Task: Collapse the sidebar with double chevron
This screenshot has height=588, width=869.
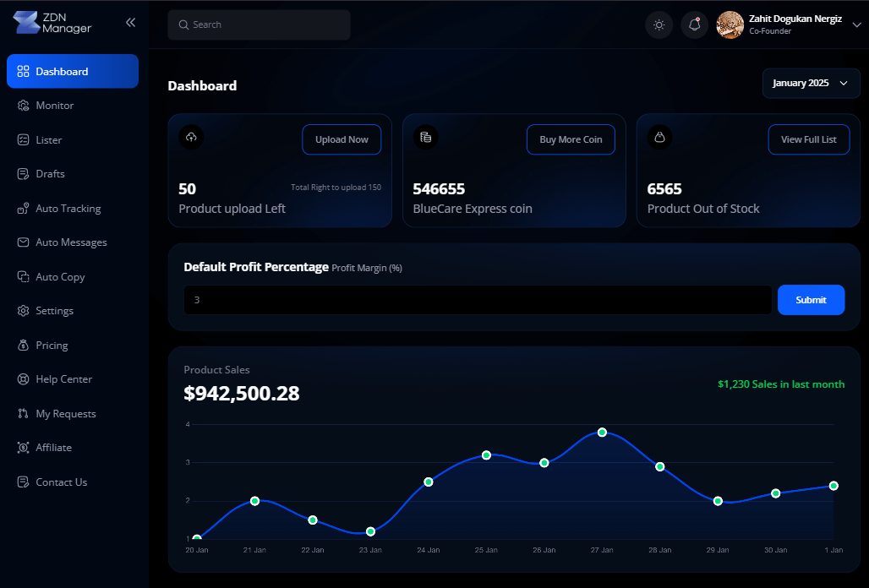Action: [x=130, y=23]
